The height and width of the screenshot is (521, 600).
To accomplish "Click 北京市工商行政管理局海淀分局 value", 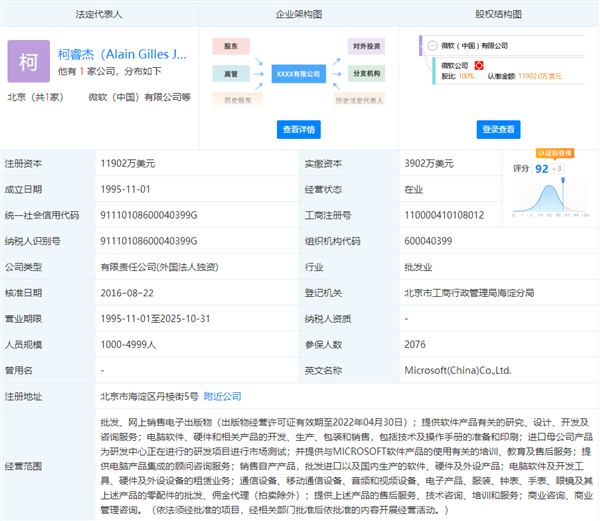I will pyautogui.click(x=469, y=293).
